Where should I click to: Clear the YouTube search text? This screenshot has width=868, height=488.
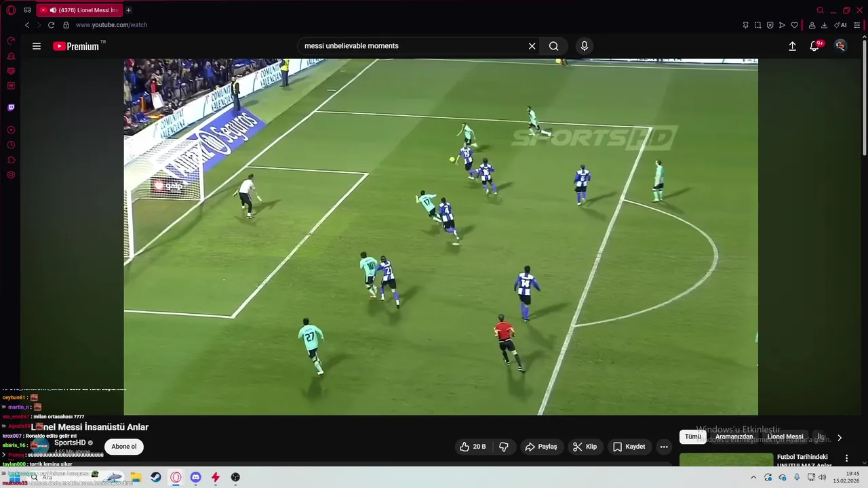532,46
